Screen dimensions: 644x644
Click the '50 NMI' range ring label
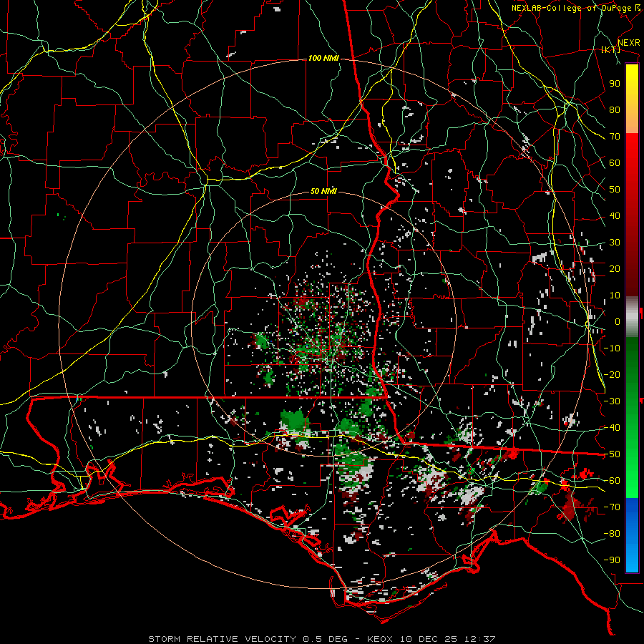click(x=323, y=191)
